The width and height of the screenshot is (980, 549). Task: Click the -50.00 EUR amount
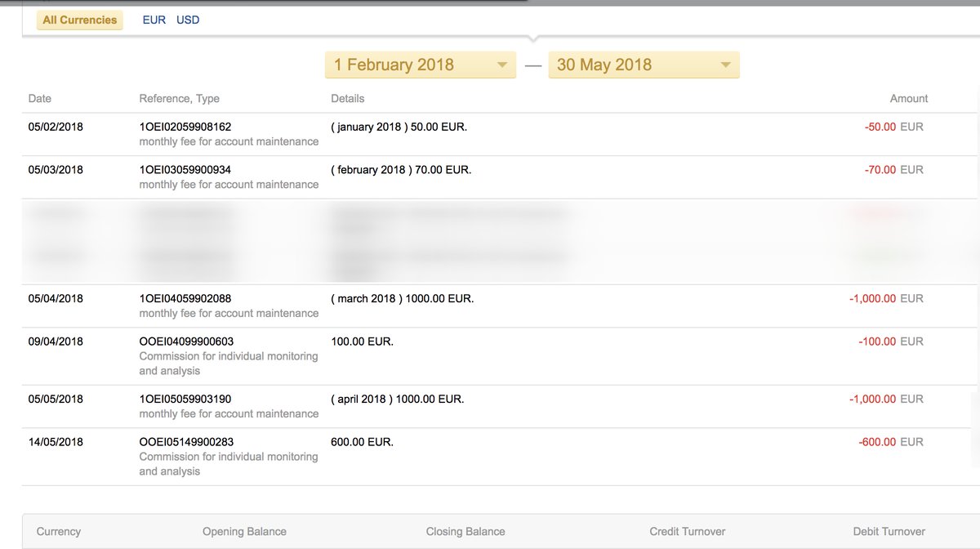pyautogui.click(x=894, y=127)
